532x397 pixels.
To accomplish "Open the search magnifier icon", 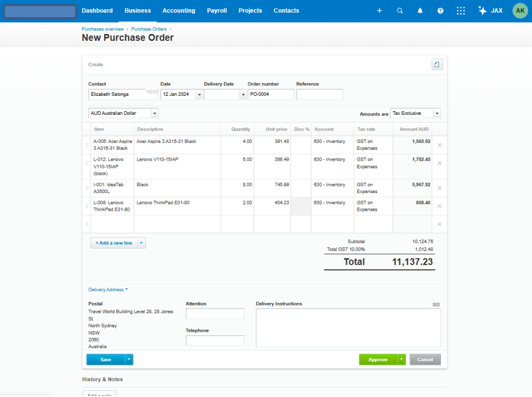I will (400, 11).
